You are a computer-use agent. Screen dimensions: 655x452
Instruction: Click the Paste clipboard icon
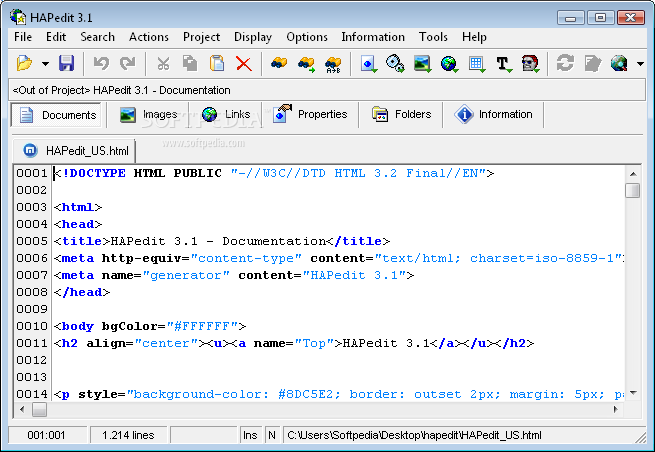click(x=217, y=63)
